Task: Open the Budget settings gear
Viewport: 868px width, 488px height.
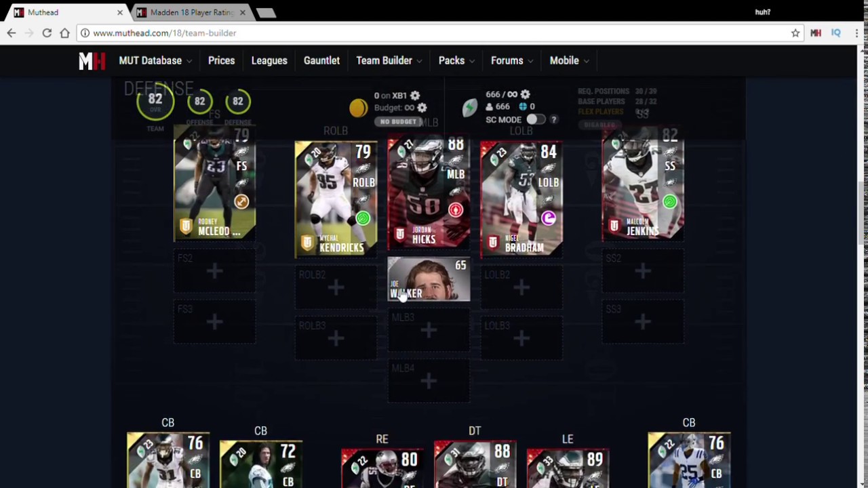Action: click(422, 108)
